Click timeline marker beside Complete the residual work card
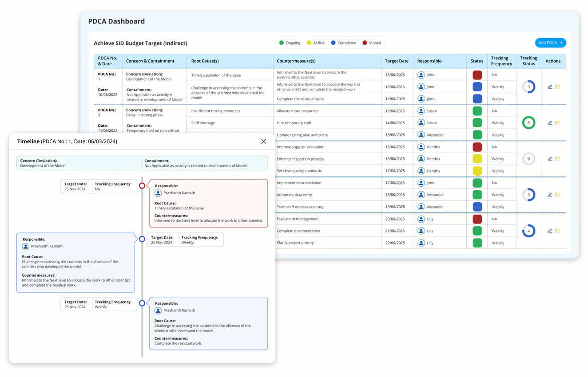588x377 pixels. pos(142,303)
